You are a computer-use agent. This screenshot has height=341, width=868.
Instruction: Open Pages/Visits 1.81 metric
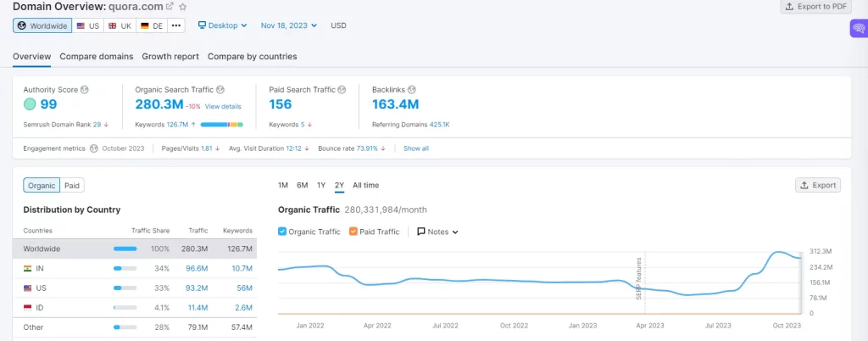pyautogui.click(x=207, y=148)
